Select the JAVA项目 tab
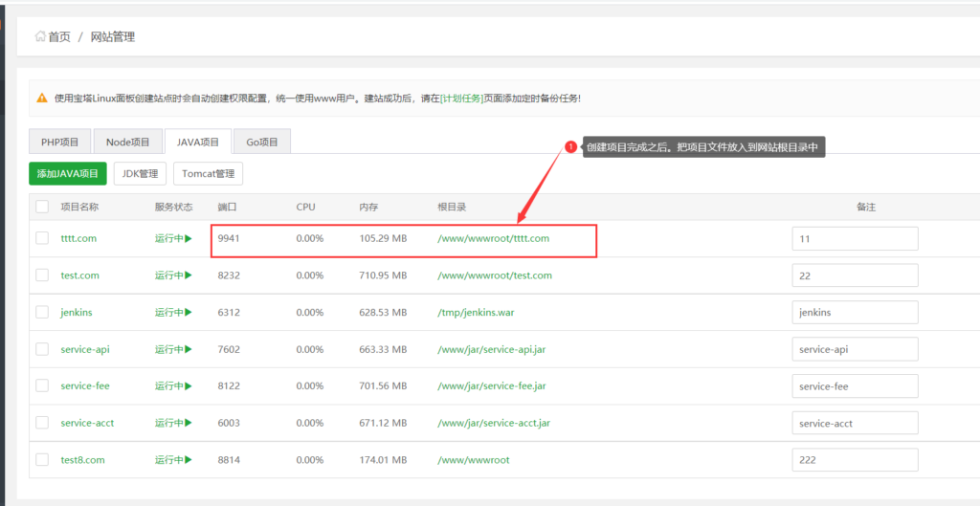 [198, 142]
